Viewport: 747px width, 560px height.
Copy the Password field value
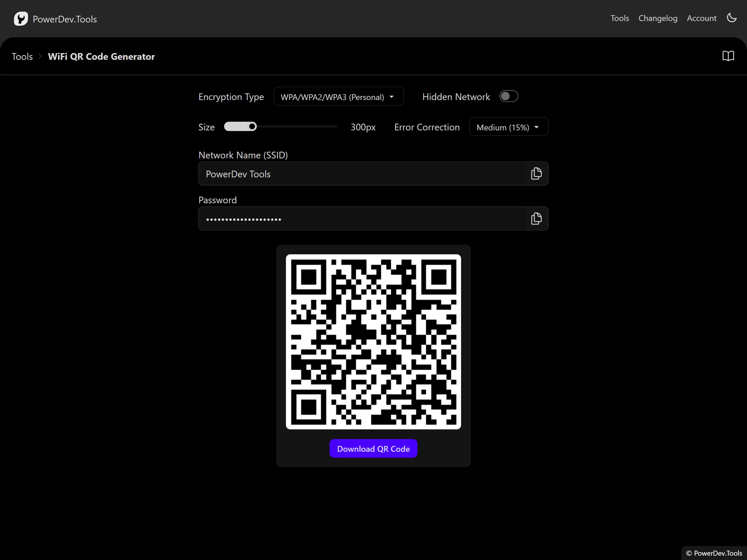pyautogui.click(x=536, y=219)
